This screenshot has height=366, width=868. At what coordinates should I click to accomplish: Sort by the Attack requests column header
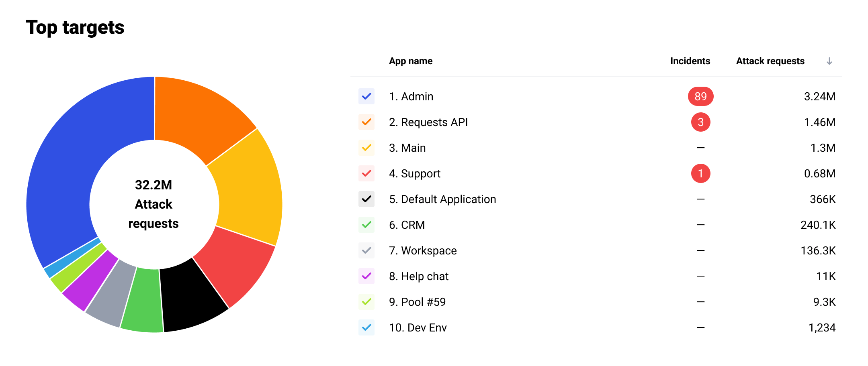tap(770, 61)
